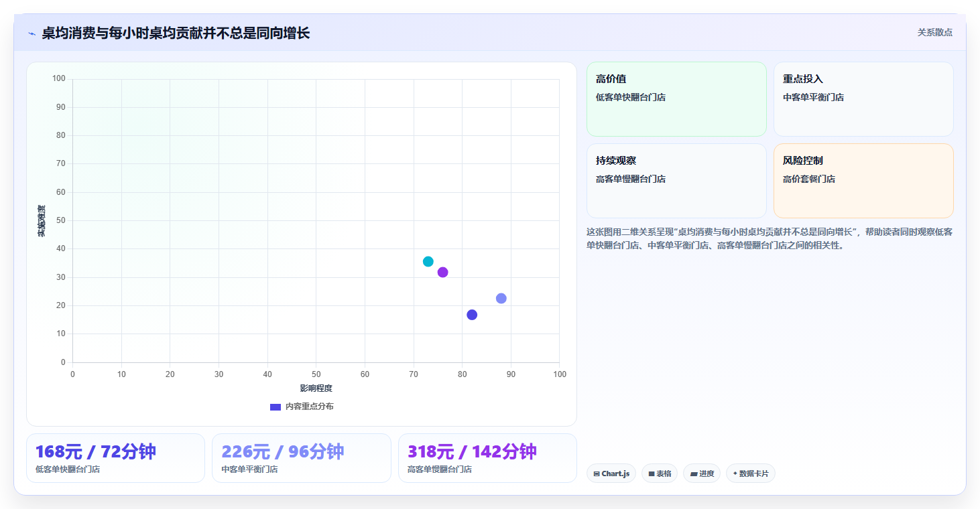The width and height of the screenshot is (980, 509).
Task: Select the 进度 chip
Action: 702,474
